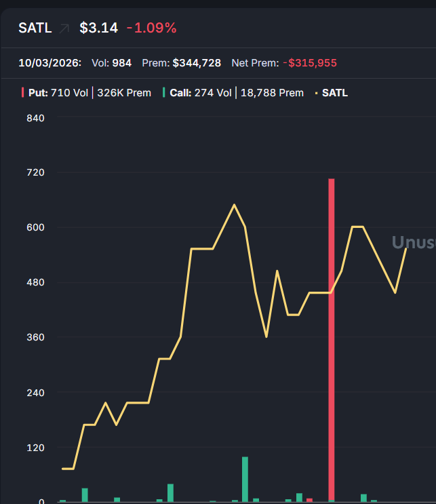
Task: Click the -1.09% change percentage
Action: tap(152, 28)
